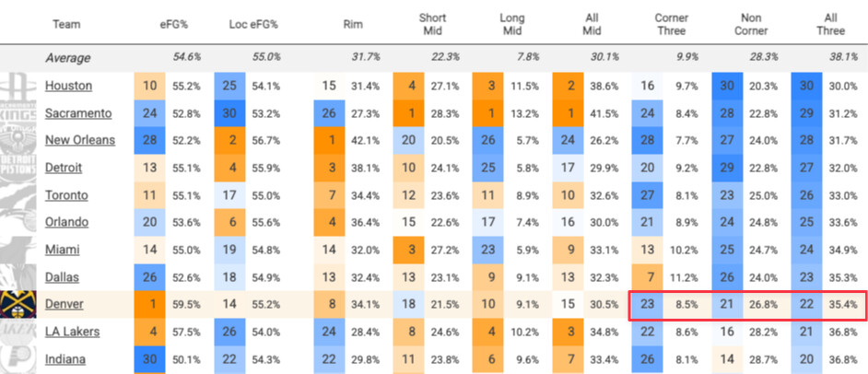Click the LA Lakers faded logo

point(18,332)
